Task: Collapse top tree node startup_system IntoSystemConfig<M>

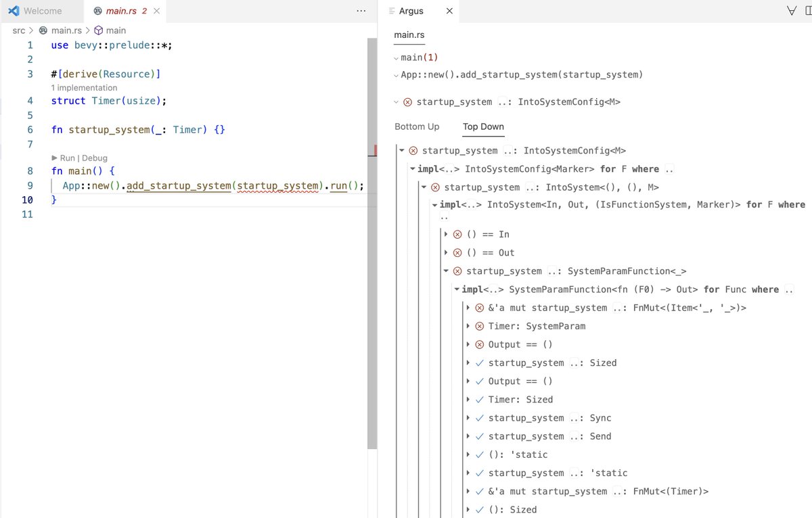Action: 402,151
